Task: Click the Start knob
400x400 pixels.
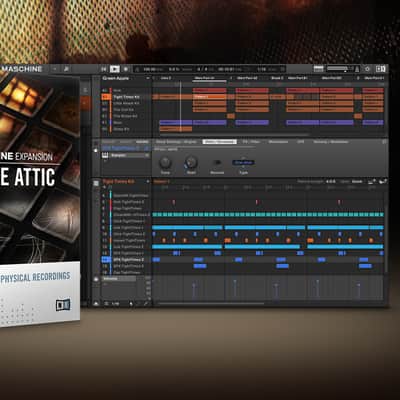Action: [191, 163]
